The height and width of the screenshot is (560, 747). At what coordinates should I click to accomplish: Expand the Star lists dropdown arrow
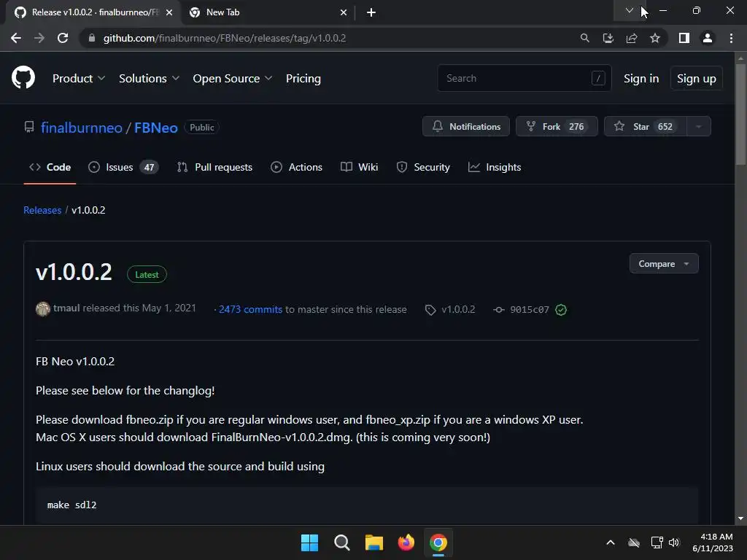click(698, 126)
